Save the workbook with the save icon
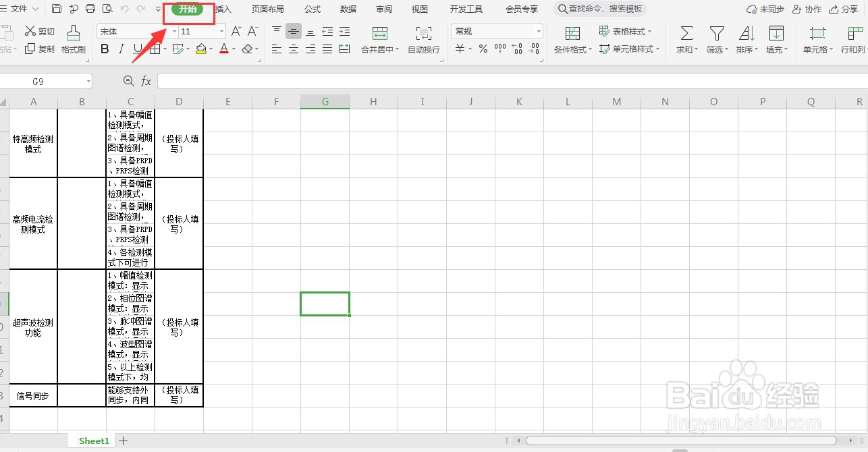This screenshot has width=868, height=452. (57, 9)
